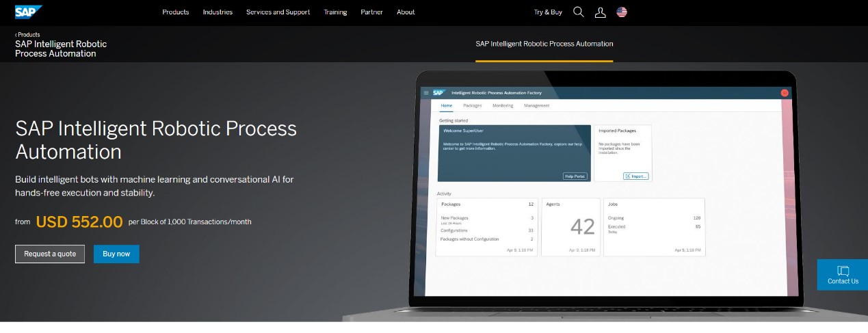Go back via the Products breadcrumb

27,34
